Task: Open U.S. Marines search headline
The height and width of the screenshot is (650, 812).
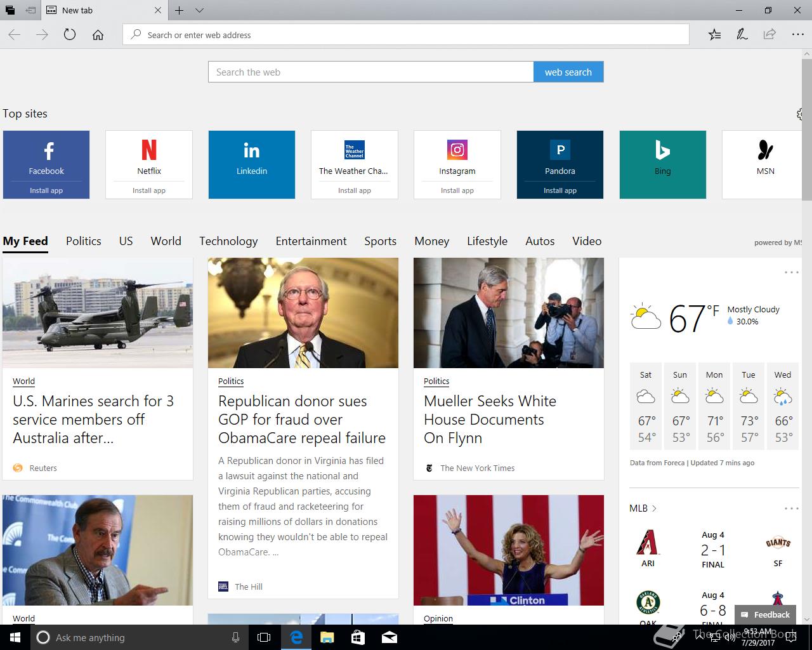Action: tap(93, 420)
